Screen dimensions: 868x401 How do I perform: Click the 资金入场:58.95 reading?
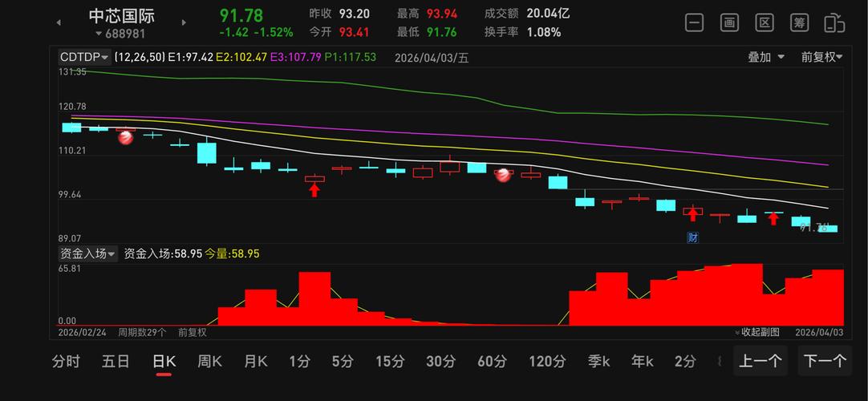click(x=163, y=254)
